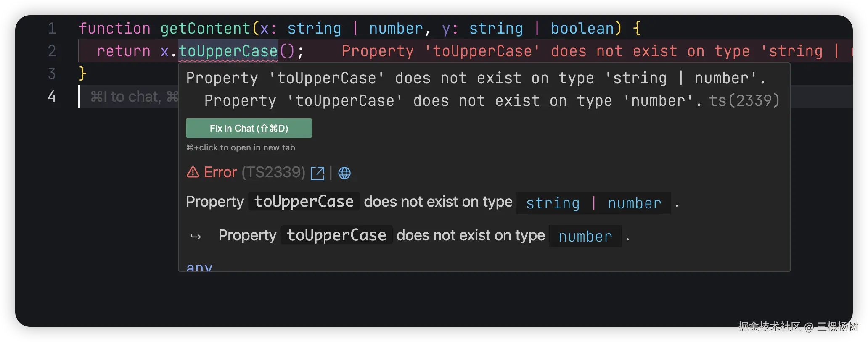
Task: Click the boolean type in the signature
Action: 582,29
